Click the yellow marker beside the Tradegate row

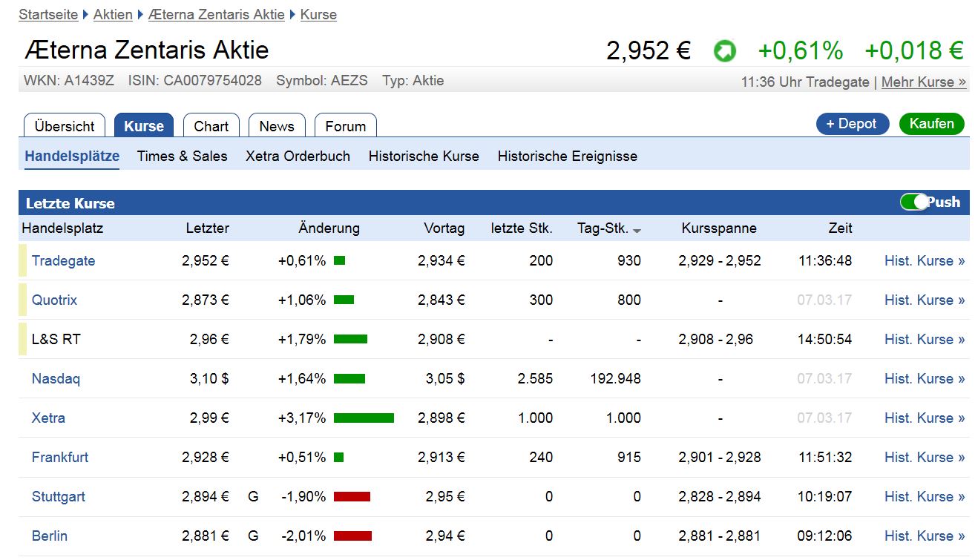click(x=22, y=260)
